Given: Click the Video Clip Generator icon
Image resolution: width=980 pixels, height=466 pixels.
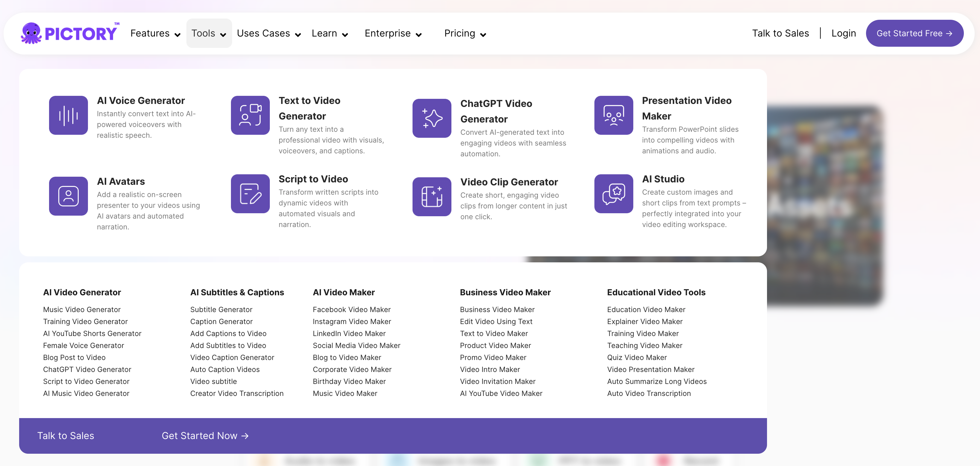Looking at the screenshot, I should pyautogui.click(x=432, y=196).
